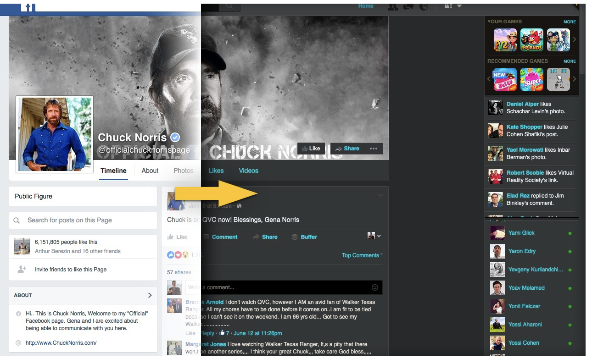Open the Jelly recommended game icon

(x=505, y=79)
